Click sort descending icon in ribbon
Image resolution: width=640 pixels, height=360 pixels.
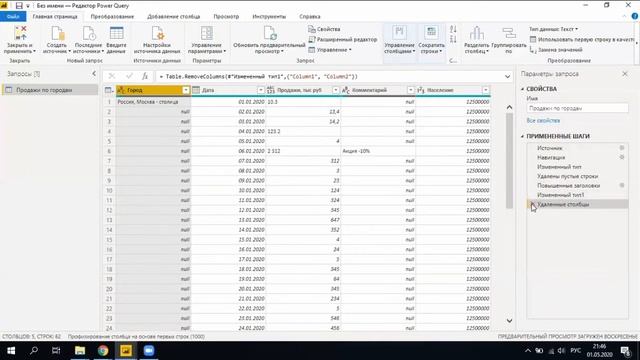[x=453, y=39]
